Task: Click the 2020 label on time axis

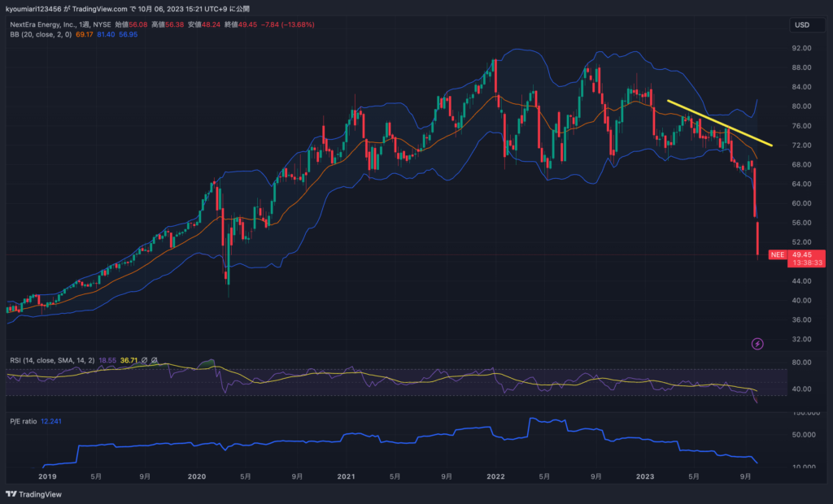Action: click(197, 476)
